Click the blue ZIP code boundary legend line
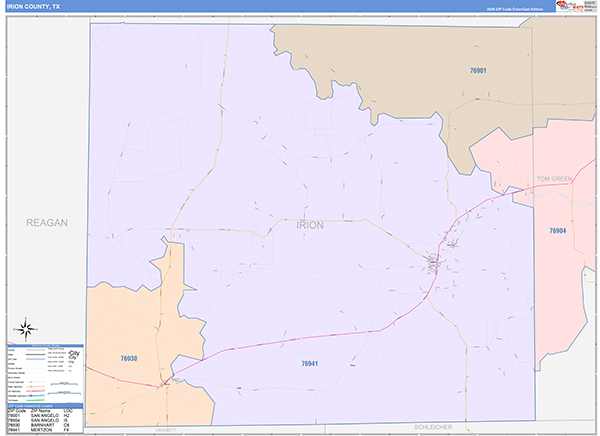 point(36,359)
